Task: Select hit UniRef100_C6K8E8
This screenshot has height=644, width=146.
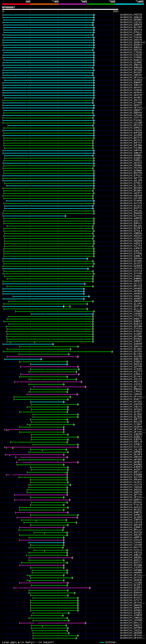Action: tap(131, 314)
